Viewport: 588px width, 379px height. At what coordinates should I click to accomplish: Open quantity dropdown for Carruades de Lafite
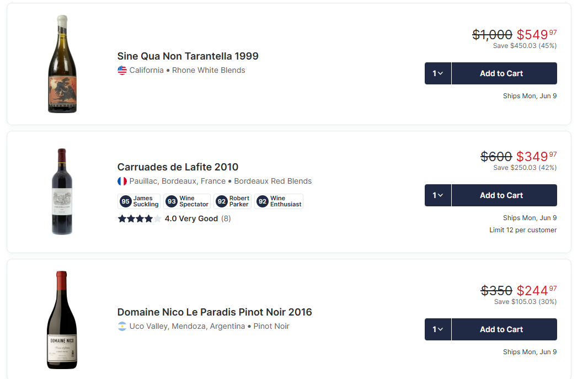tap(437, 195)
